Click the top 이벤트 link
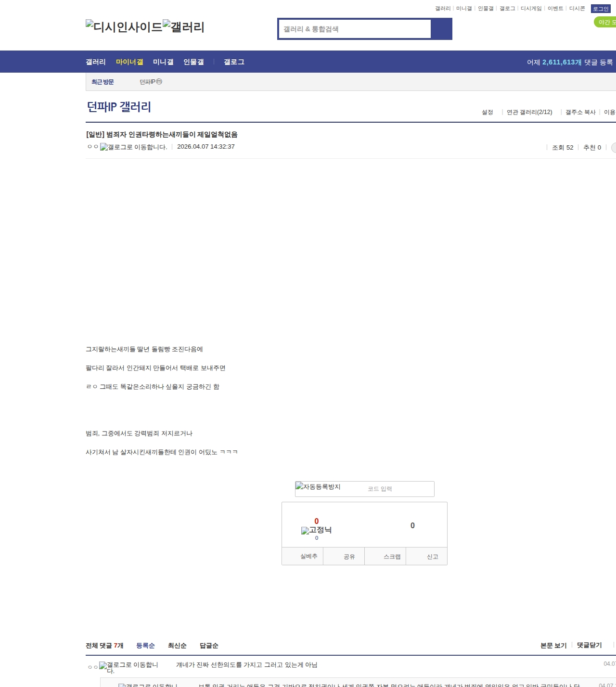 pyautogui.click(x=555, y=9)
